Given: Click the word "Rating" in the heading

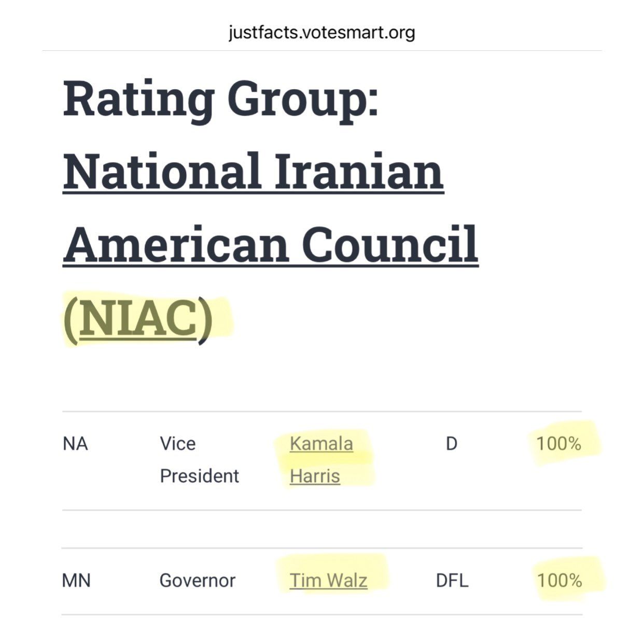Looking at the screenshot, I should coord(138,99).
